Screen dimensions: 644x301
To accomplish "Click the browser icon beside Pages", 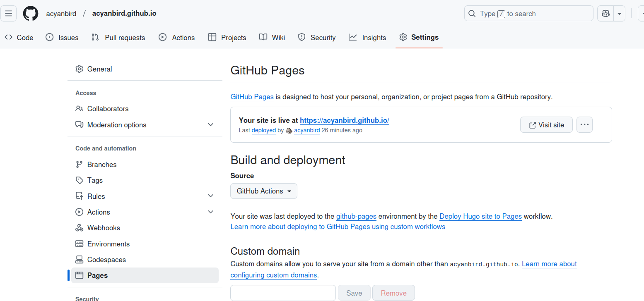I will (79, 275).
